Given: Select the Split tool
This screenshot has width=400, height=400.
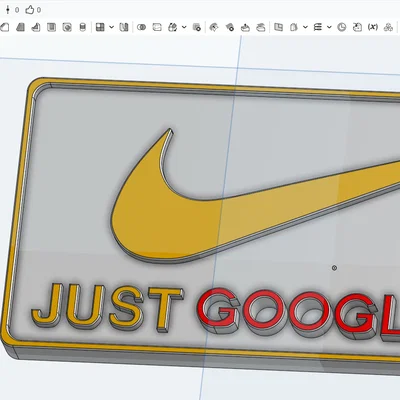Looking at the screenshot, I should click(157, 27).
